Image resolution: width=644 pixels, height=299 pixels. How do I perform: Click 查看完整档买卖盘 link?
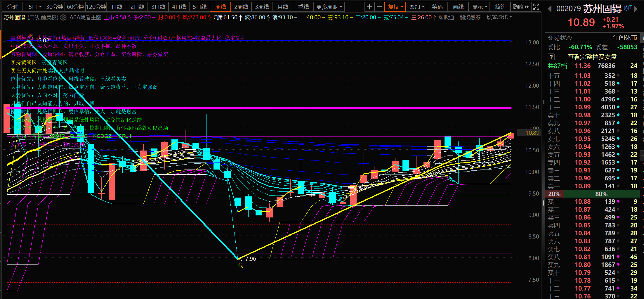(x=592, y=57)
